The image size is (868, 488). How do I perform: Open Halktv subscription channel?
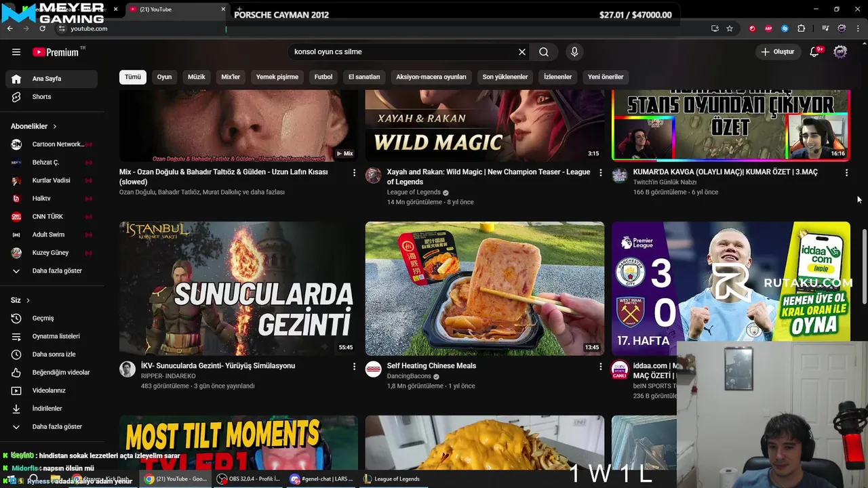coord(52,199)
